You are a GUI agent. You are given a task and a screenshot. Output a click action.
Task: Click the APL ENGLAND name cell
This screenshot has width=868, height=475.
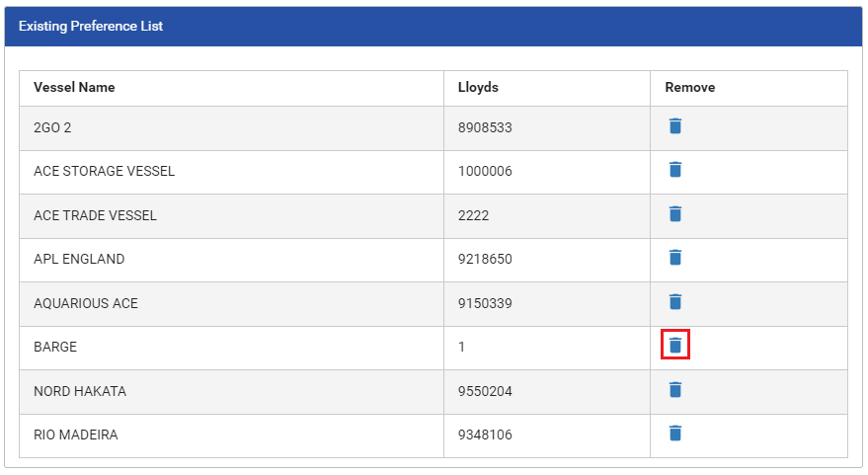79,259
